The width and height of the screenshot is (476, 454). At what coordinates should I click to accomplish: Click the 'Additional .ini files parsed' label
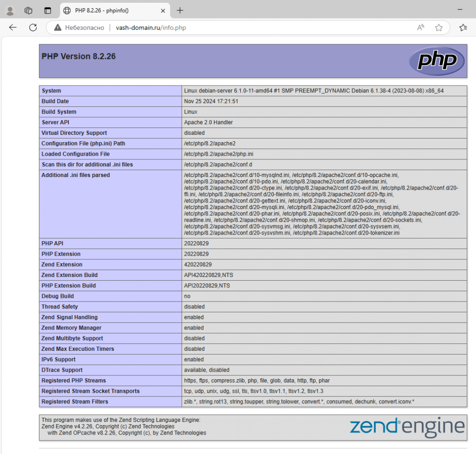point(76,175)
